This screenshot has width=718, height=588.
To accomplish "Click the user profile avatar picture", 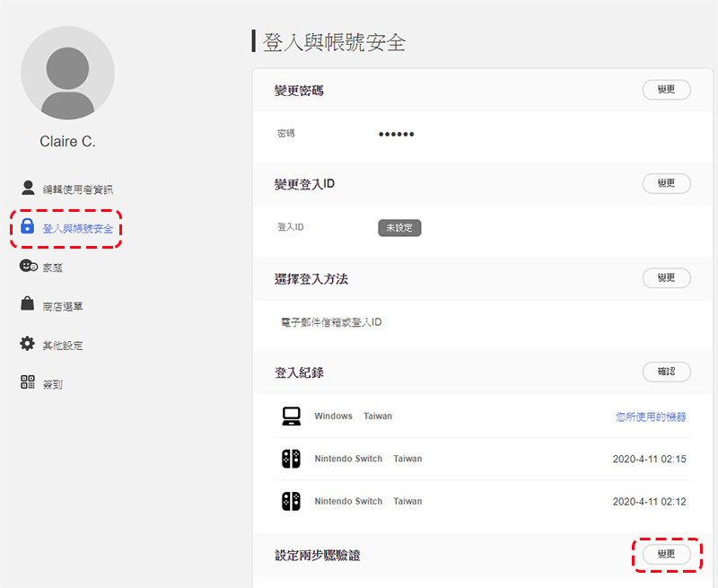I will click(x=68, y=73).
